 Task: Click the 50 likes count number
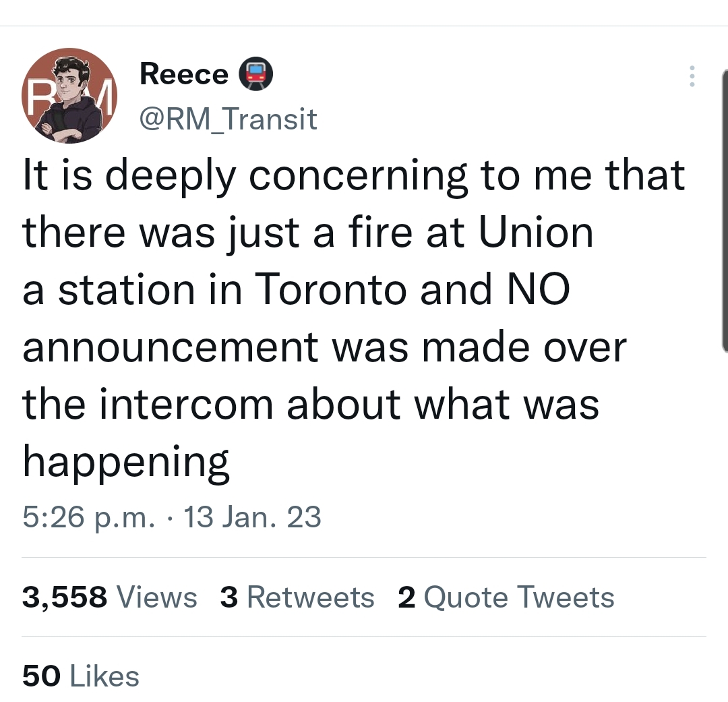tap(41, 676)
